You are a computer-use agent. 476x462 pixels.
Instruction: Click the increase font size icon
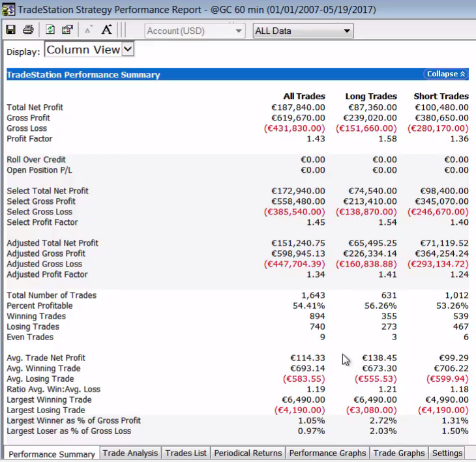106,30
